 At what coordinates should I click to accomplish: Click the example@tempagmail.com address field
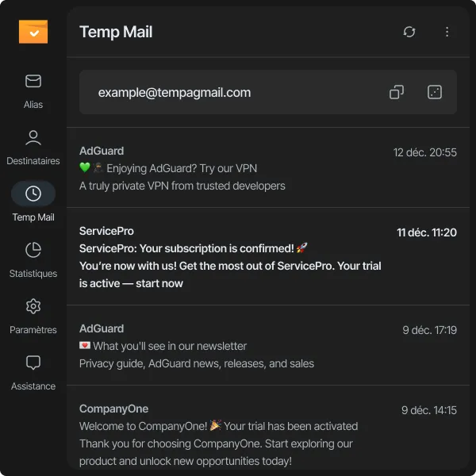[175, 93]
